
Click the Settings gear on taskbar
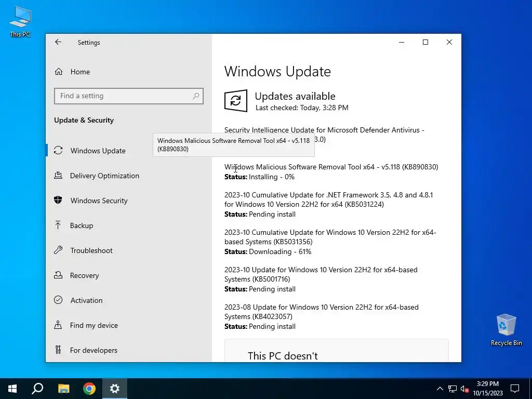[115, 389]
